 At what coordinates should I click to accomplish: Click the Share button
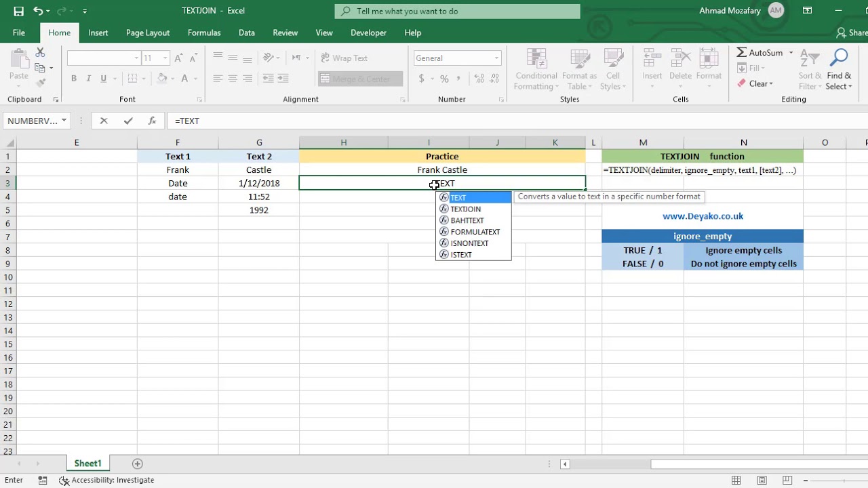pos(852,33)
